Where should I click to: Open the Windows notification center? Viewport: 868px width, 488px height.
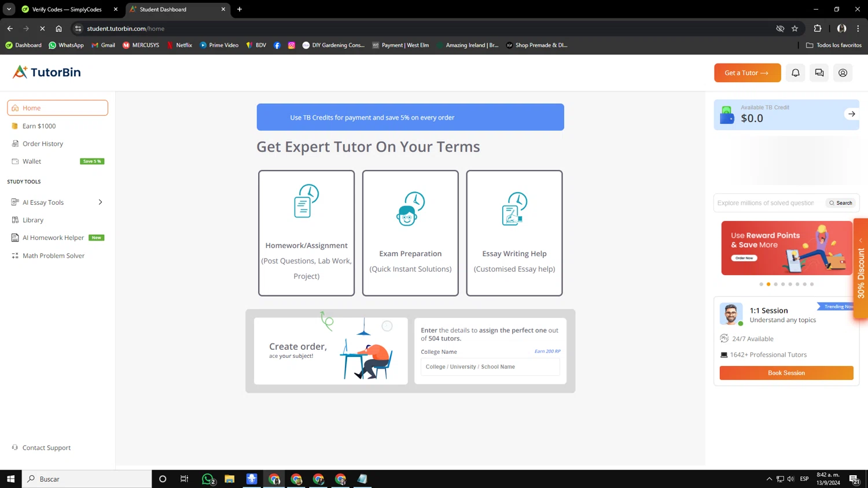coord(854,479)
